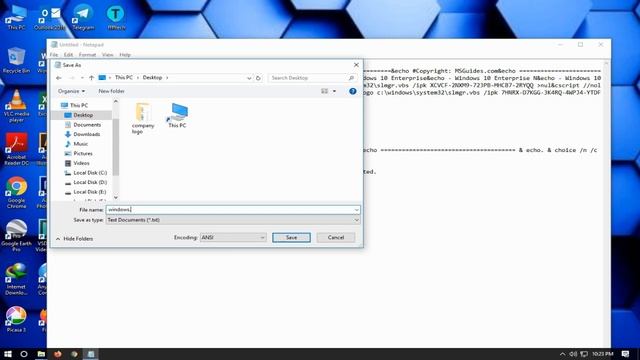Screen dimensions: 640x360
Task: Open the Picasa 3 desktop shortcut
Action: pos(16,319)
